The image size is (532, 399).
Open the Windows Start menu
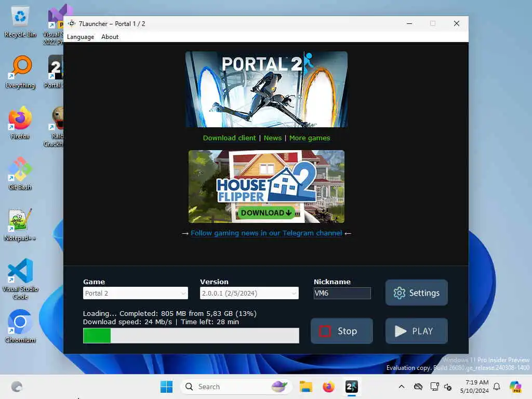(166, 387)
